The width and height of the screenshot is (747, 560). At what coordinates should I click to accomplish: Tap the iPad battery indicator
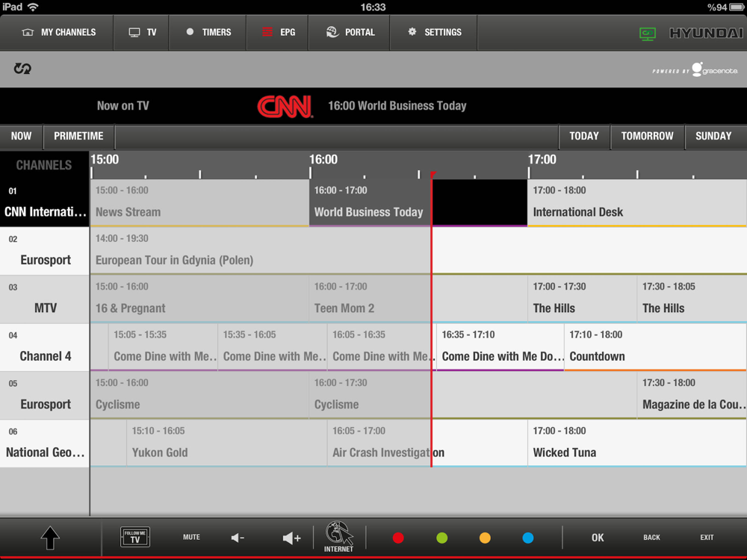737,7
